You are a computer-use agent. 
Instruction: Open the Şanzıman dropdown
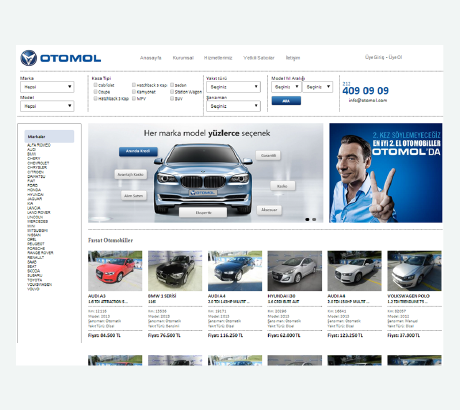click(233, 106)
